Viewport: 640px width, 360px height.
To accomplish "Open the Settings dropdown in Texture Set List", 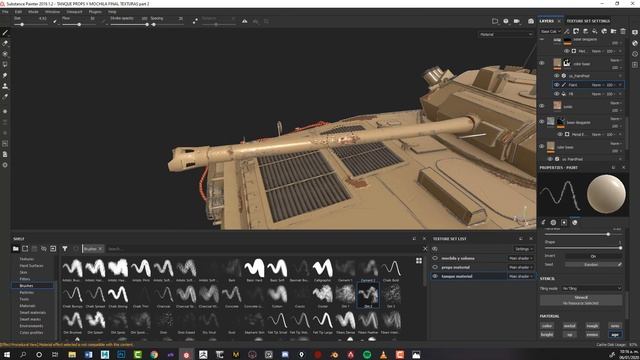I will click(523, 249).
